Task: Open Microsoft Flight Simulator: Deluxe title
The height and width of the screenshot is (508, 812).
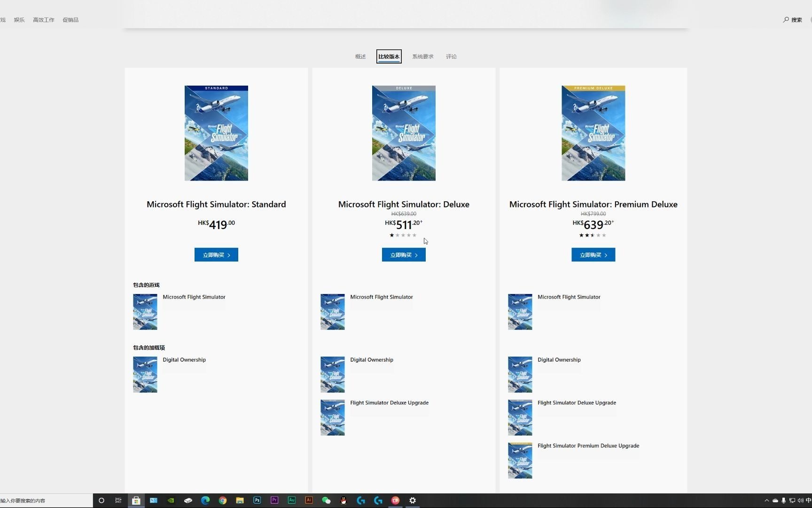Action: (404, 204)
